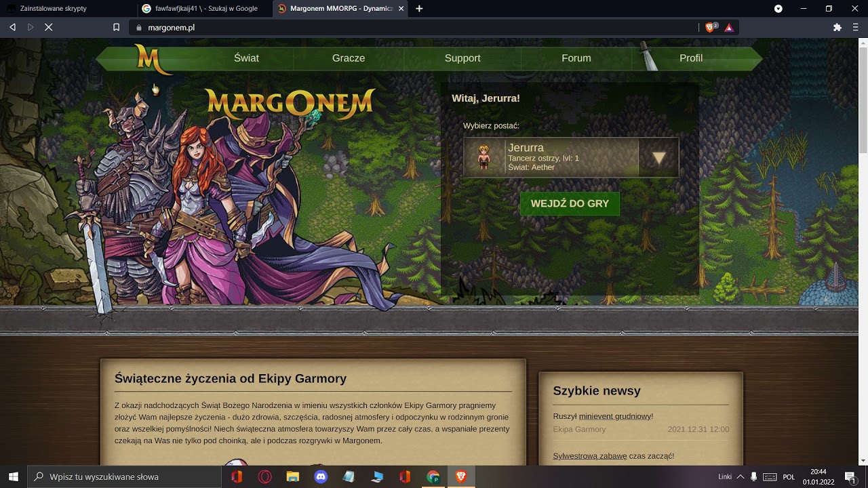Screen dimensions: 868x488
Task: Open Chrome from the taskbar
Action: (x=433, y=476)
